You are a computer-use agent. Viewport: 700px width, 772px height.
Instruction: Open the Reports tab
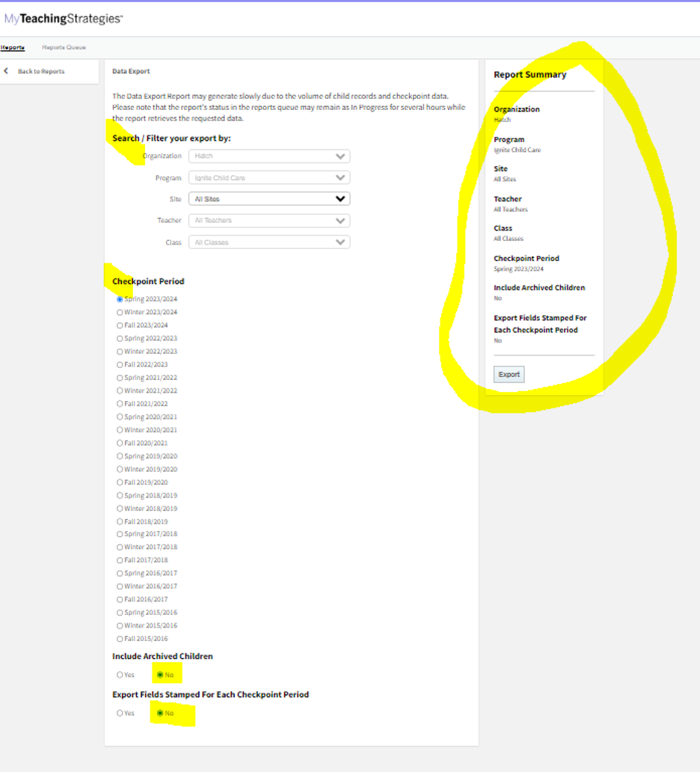[x=12, y=47]
